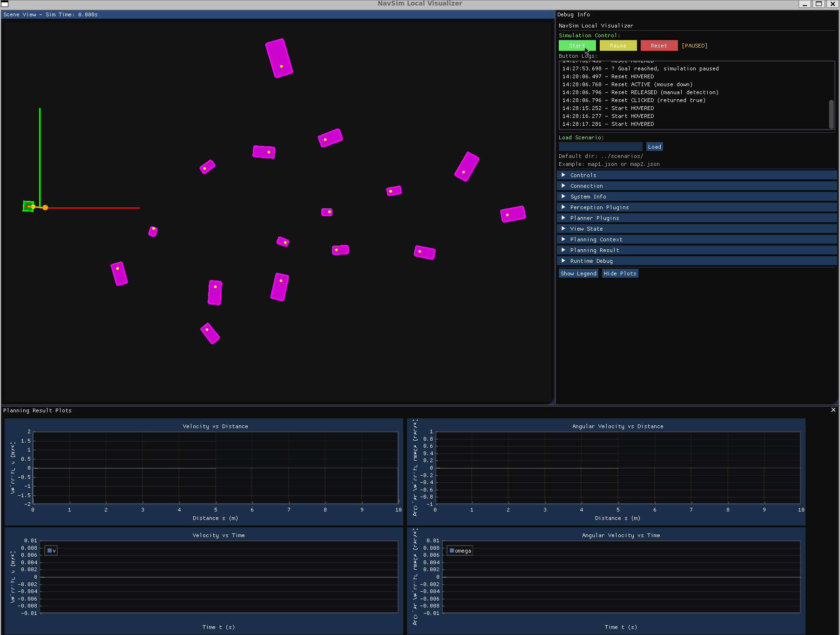Image resolution: width=840 pixels, height=635 pixels.
Task: Click the red Reset button
Action: (658, 46)
